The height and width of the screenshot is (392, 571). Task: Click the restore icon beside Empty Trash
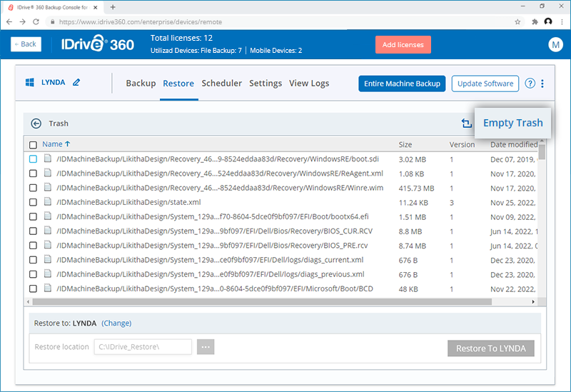[467, 123]
